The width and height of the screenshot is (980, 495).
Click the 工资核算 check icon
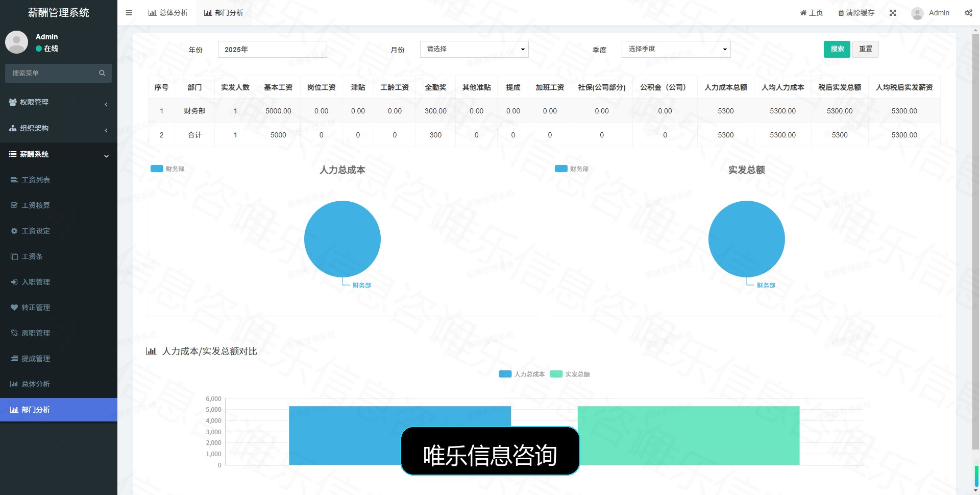point(14,205)
